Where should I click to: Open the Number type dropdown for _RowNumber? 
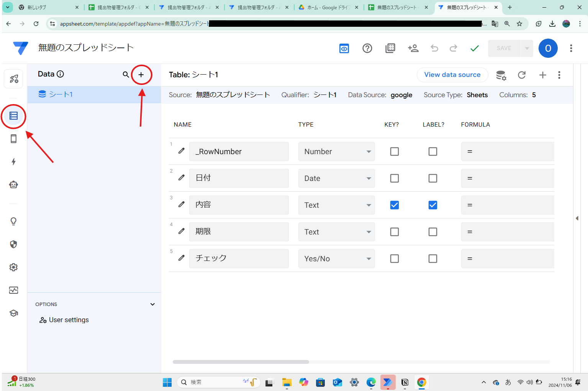pyautogui.click(x=337, y=152)
